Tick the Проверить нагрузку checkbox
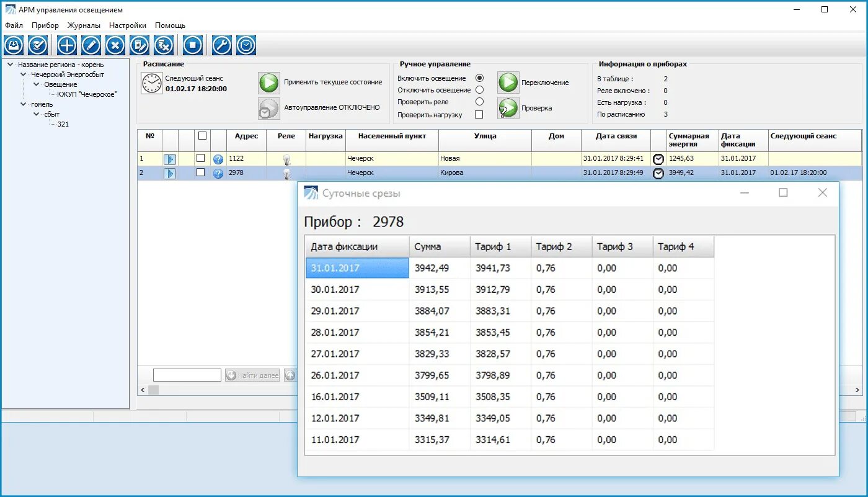The height and width of the screenshot is (497, 868). [479, 114]
